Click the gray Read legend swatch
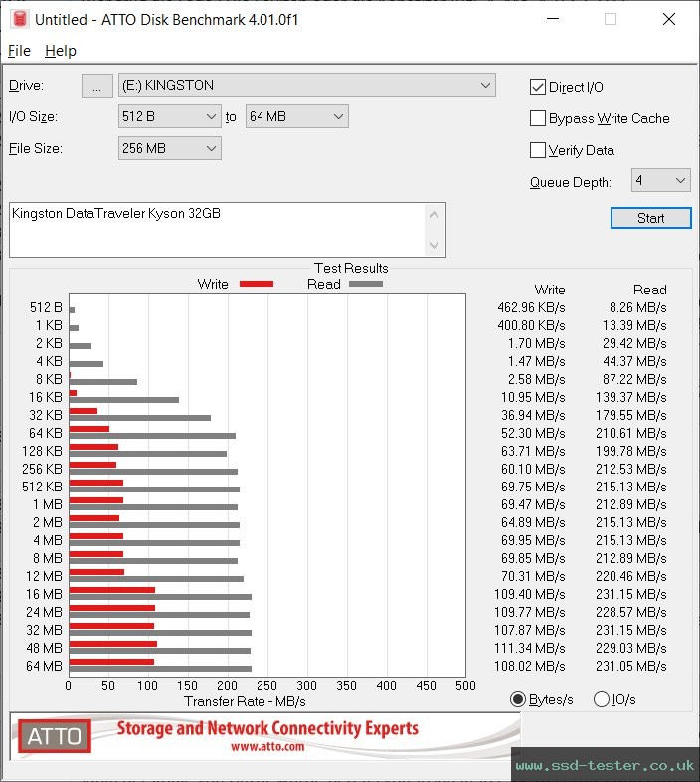Image resolution: width=700 pixels, height=782 pixels. [x=366, y=284]
